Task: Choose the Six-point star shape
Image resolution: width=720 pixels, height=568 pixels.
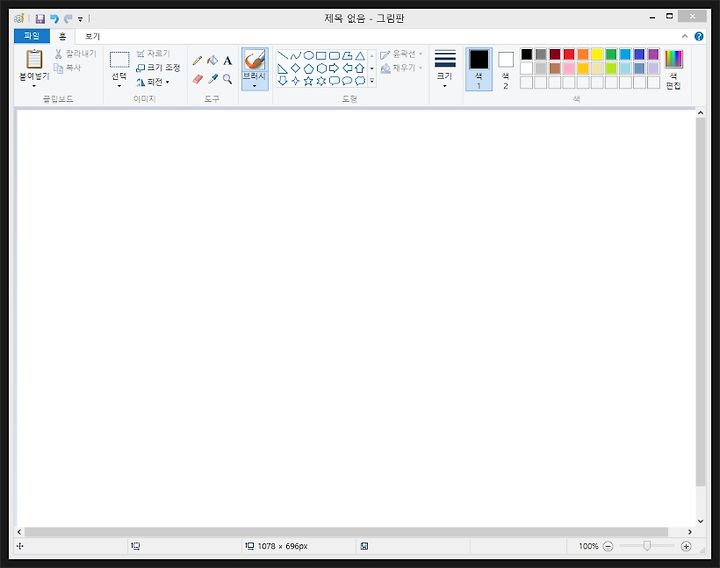Action: point(321,81)
